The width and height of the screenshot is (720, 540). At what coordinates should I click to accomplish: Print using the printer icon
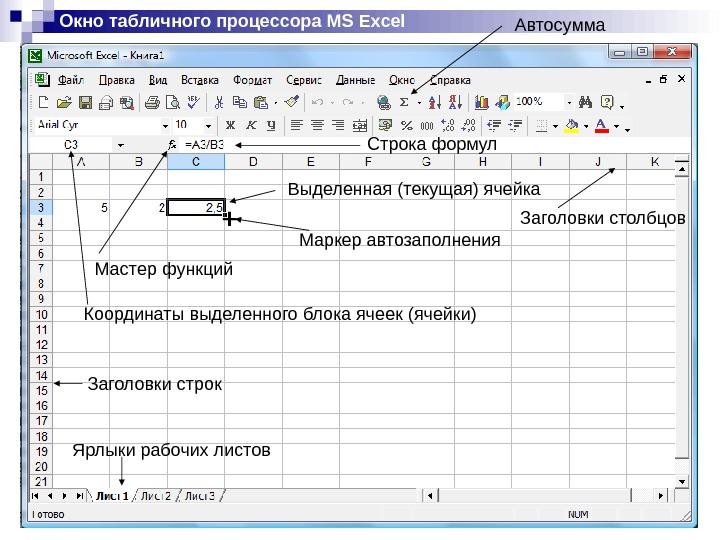point(152,102)
